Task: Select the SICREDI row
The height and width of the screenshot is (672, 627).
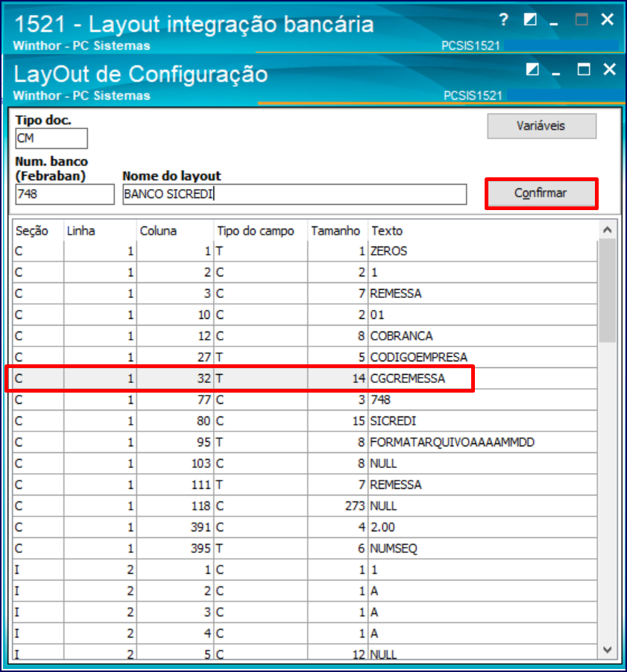Action: pyautogui.click(x=305, y=421)
